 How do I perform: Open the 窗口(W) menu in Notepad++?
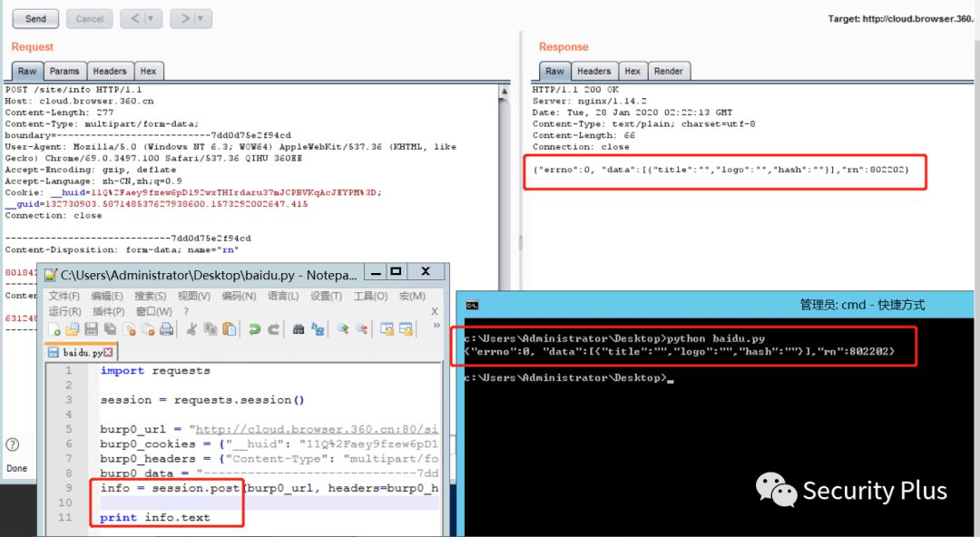coord(153,311)
